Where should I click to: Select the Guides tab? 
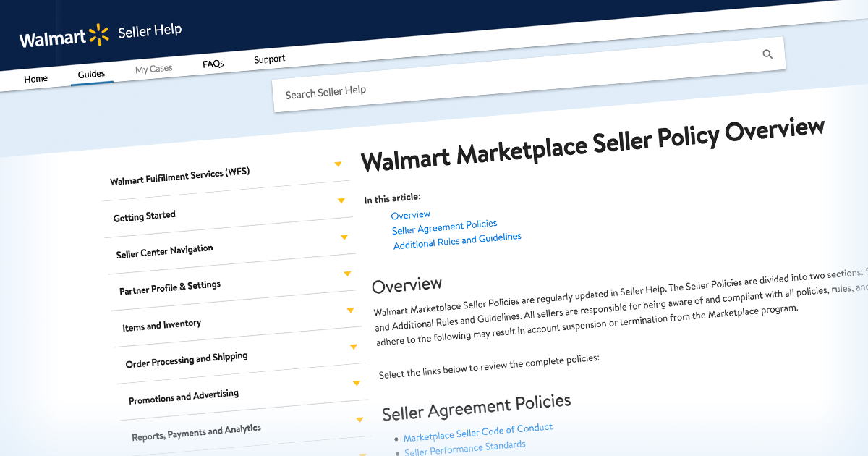coord(92,74)
